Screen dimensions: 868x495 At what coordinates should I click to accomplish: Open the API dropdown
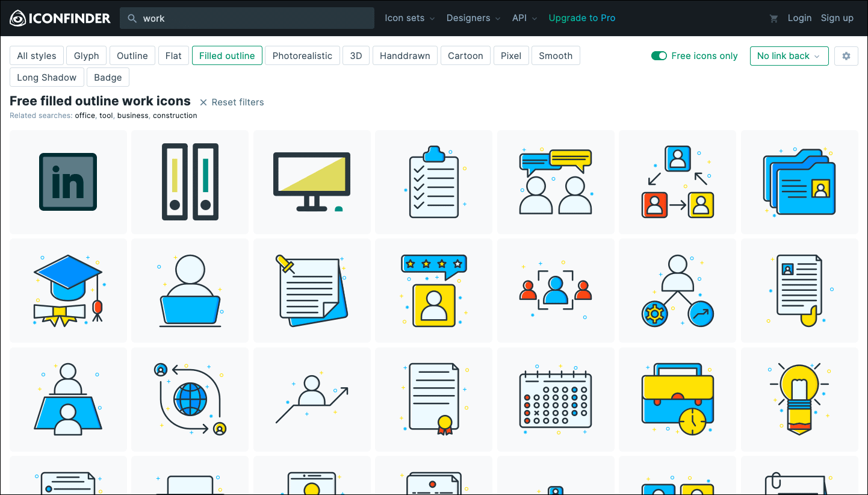523,18
